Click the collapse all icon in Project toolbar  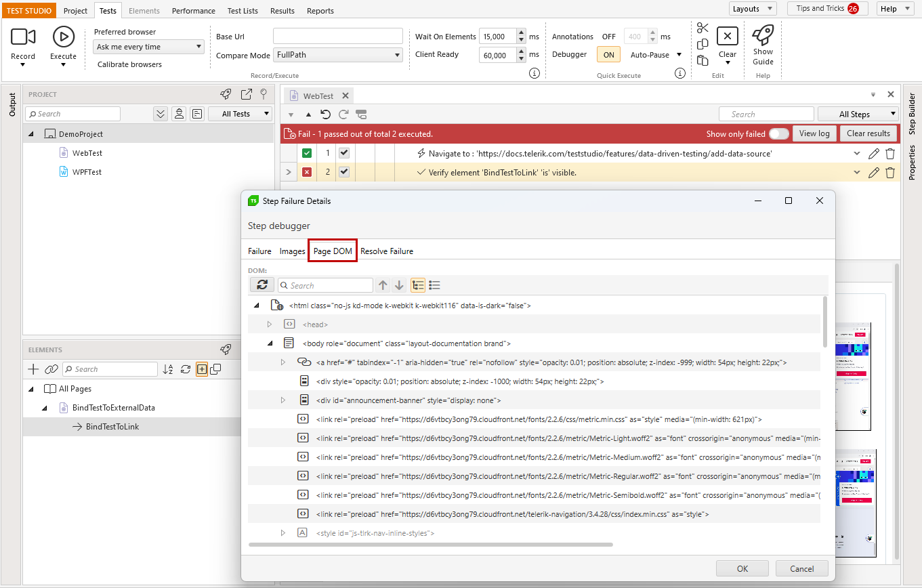coord(161,114)
